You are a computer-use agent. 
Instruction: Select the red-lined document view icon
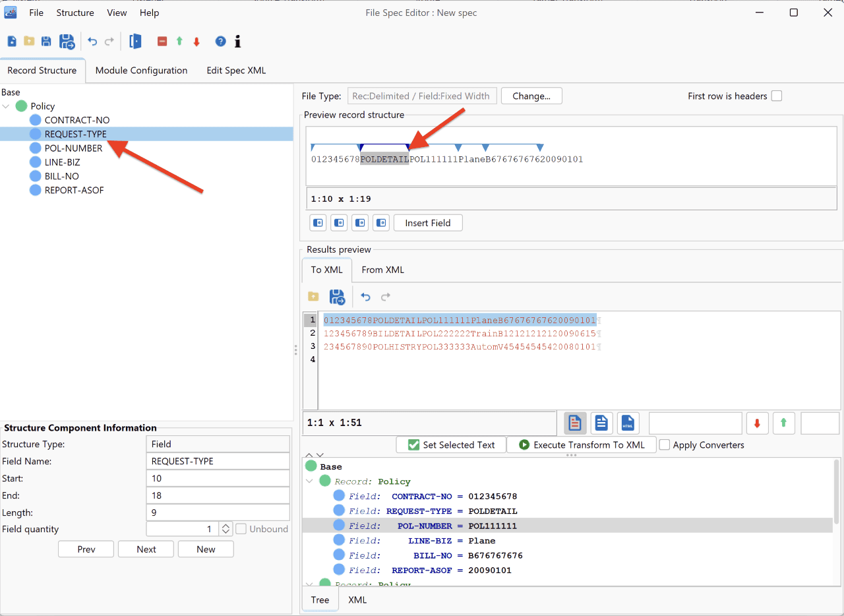pyautogui.click(x=575, y=423)
